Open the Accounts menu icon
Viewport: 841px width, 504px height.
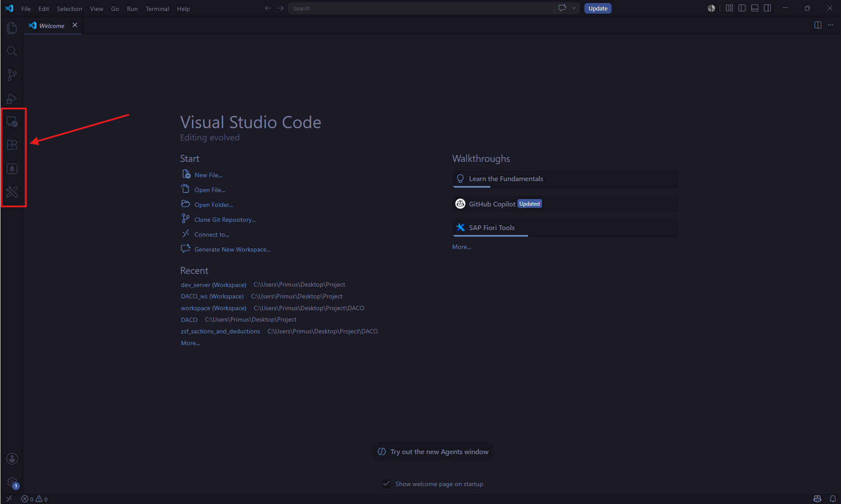click(12, 458)
